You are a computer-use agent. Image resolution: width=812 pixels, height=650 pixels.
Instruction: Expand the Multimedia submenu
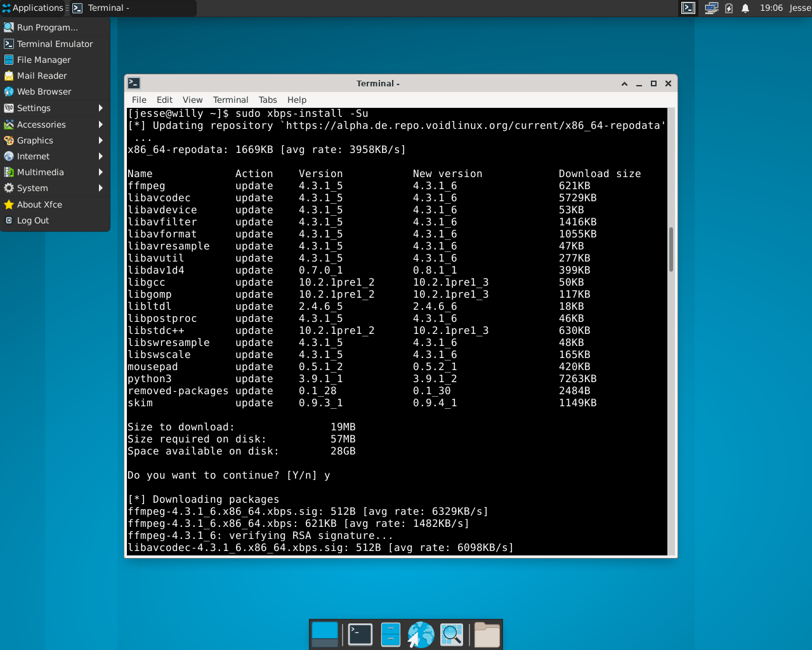(x=55, y=172)
